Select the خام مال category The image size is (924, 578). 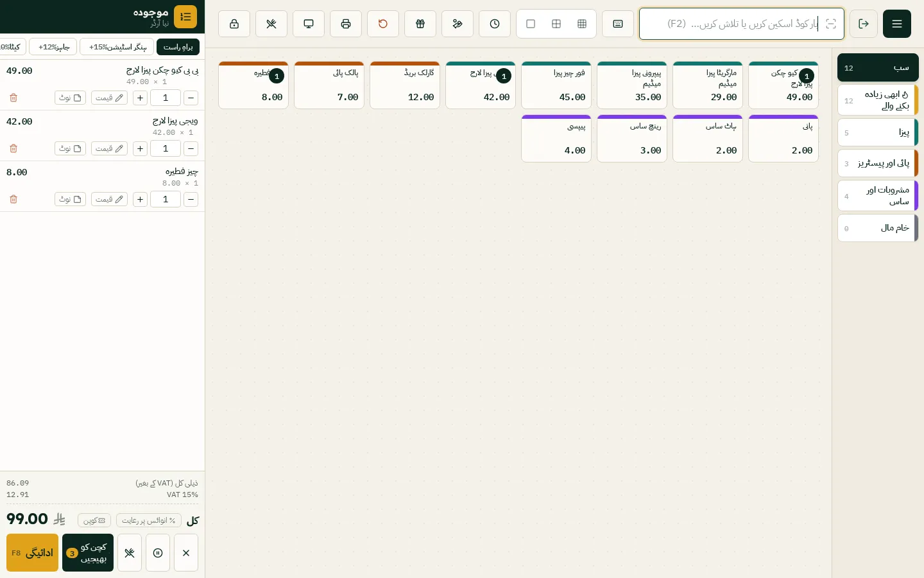click(878, 228)
